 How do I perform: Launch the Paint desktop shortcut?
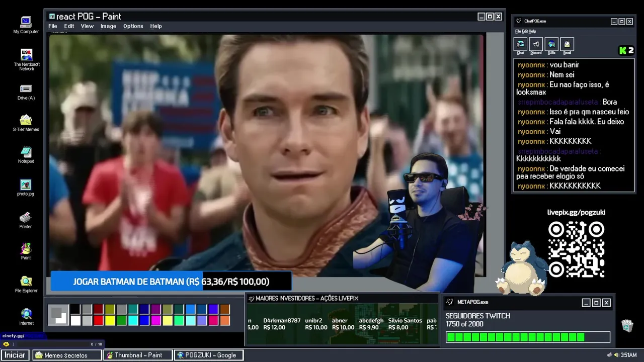click(26, 251)
